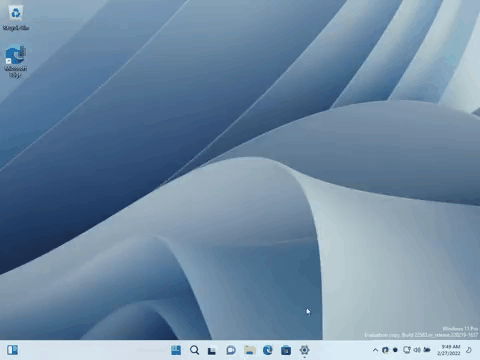The height and width of the screenshot is (360, 480).
Task: Open Microsoft Store from the taskbar
Action: coord(286,350)
